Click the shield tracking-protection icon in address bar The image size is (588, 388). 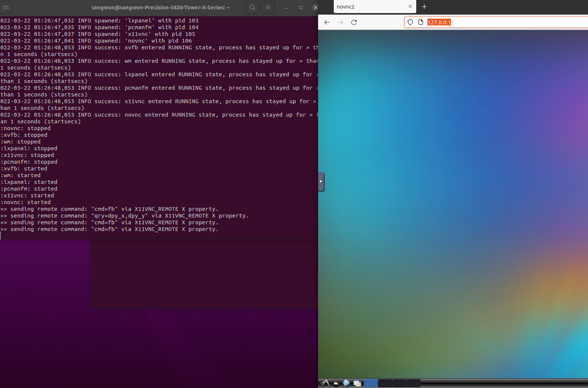(410, 22)
